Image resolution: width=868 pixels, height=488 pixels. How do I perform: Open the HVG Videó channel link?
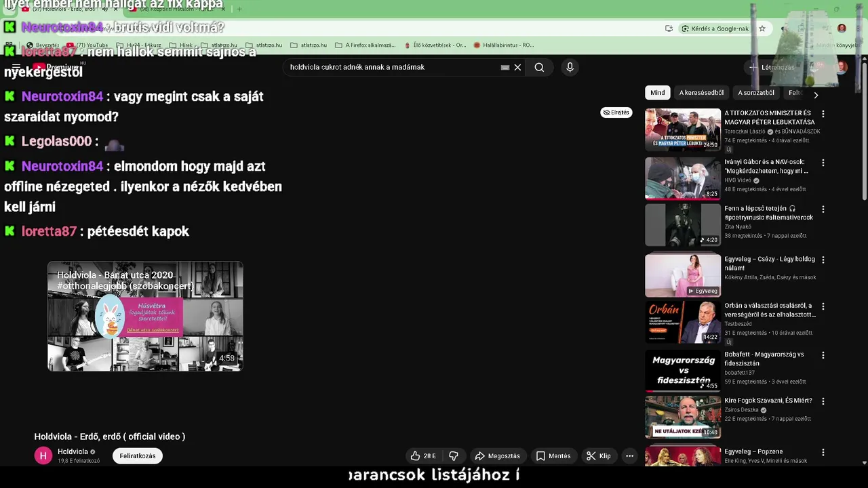click(738, 180)
